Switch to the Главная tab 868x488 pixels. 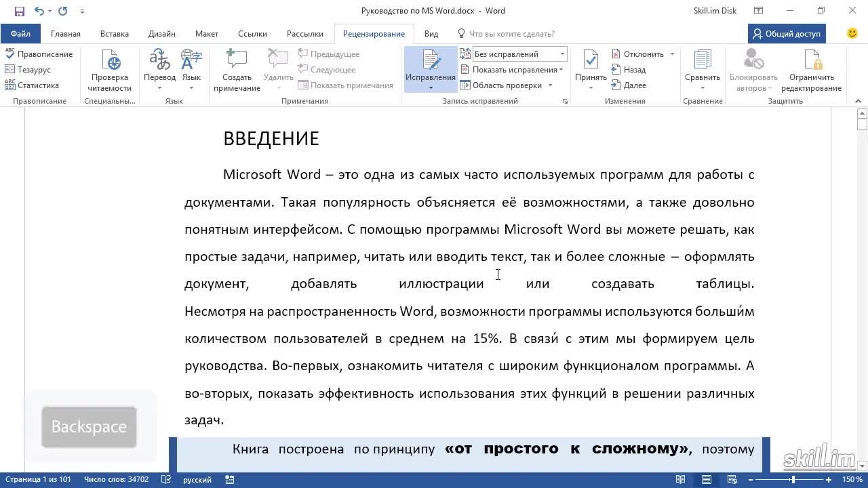[x=66, y=34]
